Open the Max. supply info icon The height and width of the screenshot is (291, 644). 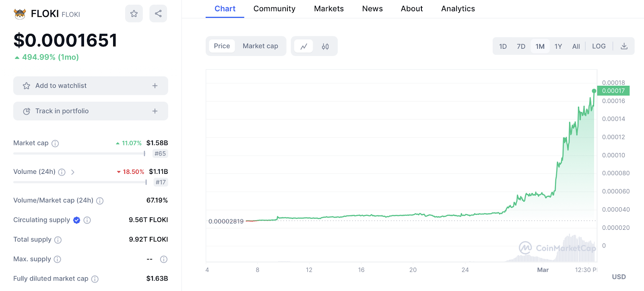57,259
